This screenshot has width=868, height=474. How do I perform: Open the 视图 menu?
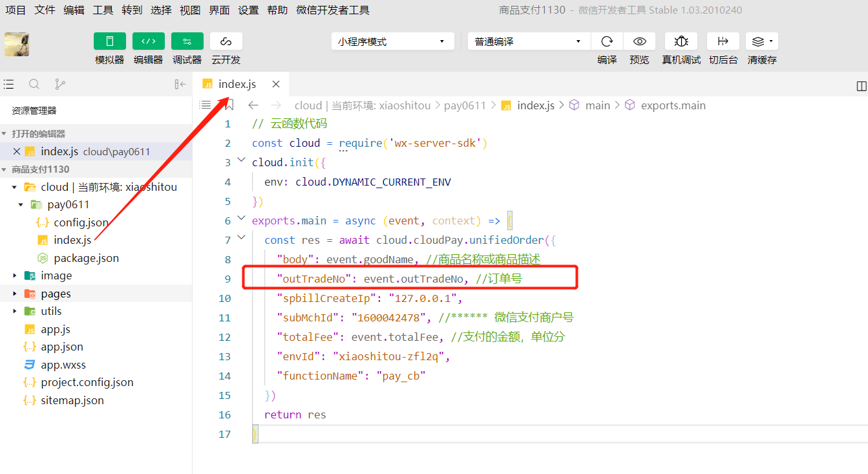[x=191, y=10]
